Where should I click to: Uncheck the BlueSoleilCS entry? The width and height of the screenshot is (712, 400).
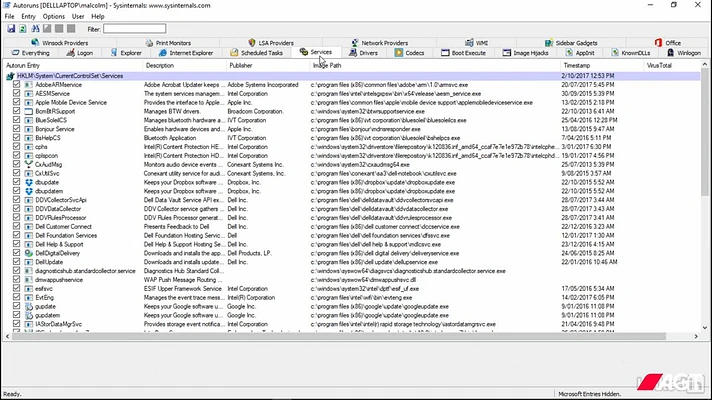[x=16, y=120]
